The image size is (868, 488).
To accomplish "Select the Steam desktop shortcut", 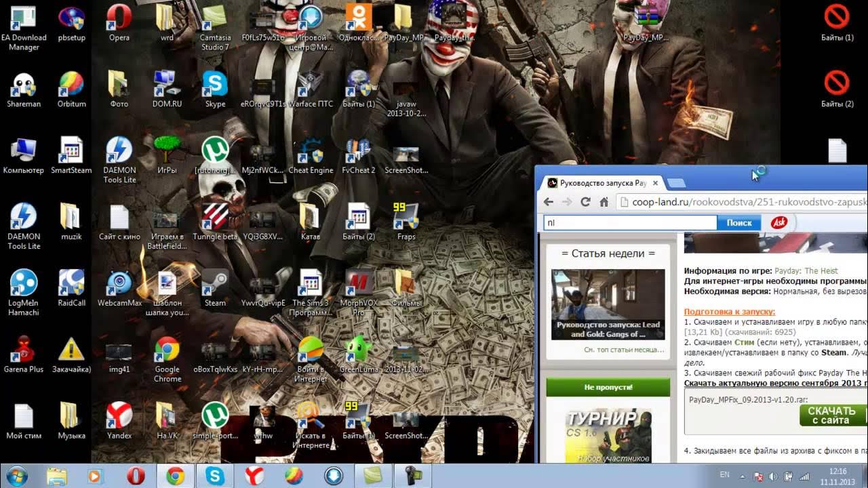I will 215,289.
